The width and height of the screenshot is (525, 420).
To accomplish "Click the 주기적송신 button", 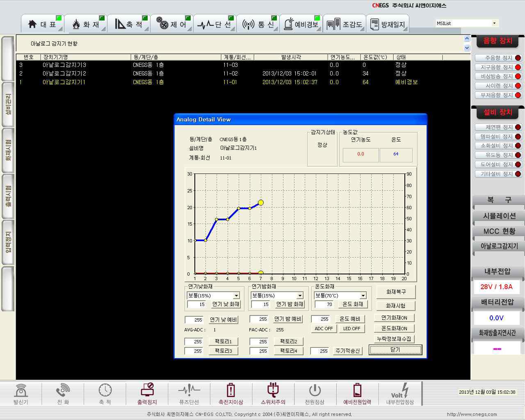I will 347,351.
